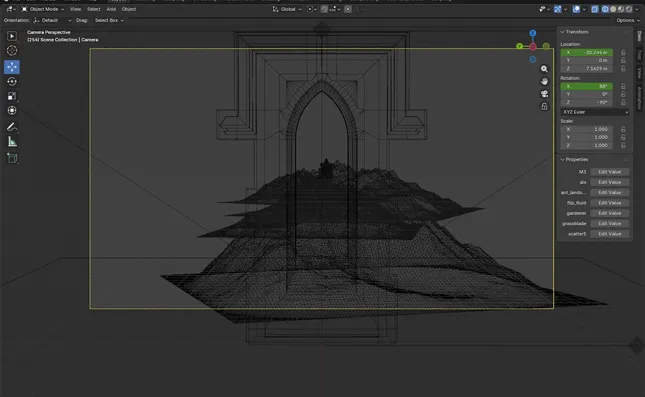Select the Cursor tool
The width and height of the screenshot is (645, 397).
(12, 51)
